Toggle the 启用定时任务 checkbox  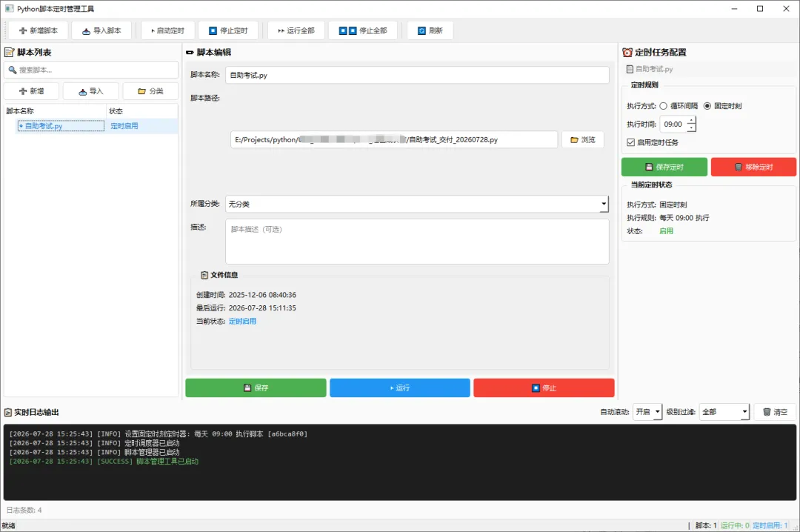653,142
